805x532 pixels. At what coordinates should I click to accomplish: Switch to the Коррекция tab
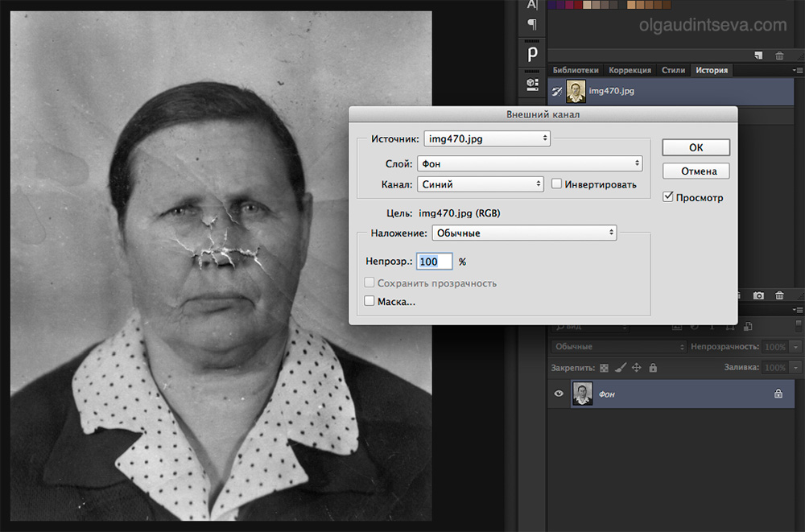(x=630, y=71)
